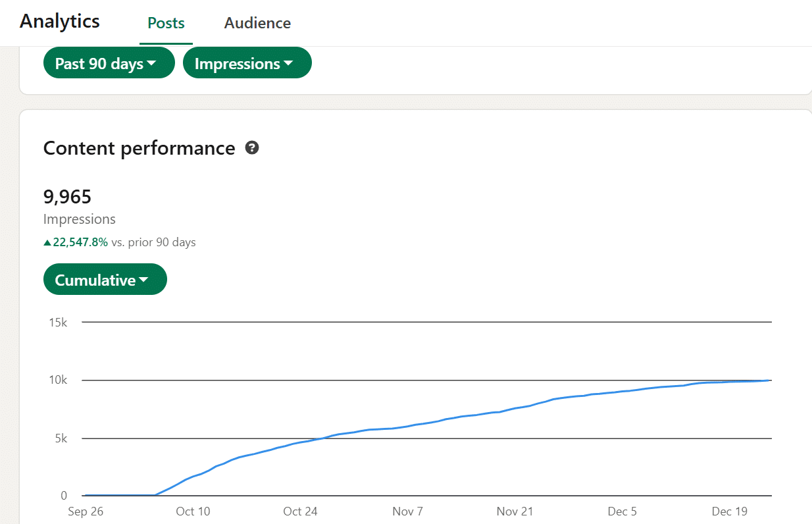The height and width of the screenshot is (524, 812).
Task: Select the 9,965 impressions total
Action: click(x=67, y=196)
